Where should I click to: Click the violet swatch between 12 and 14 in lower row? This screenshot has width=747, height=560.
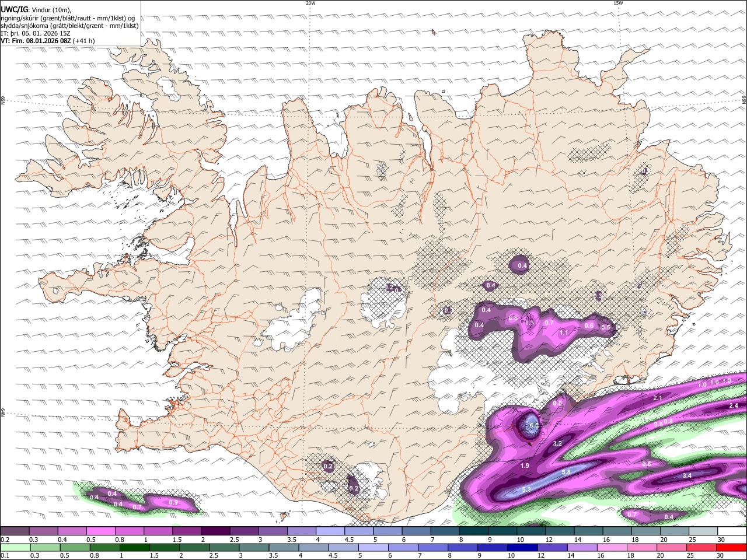(x=551, y=547)
